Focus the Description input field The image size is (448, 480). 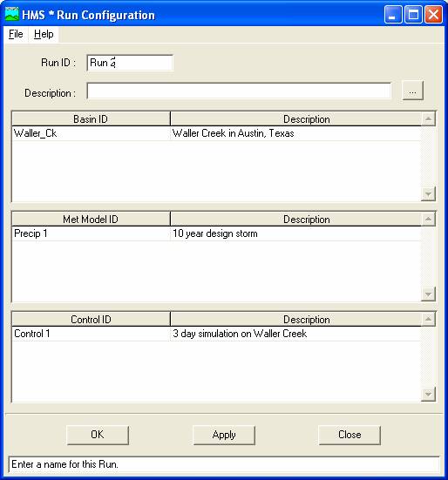pyautogui.click(x=239, y=91)
